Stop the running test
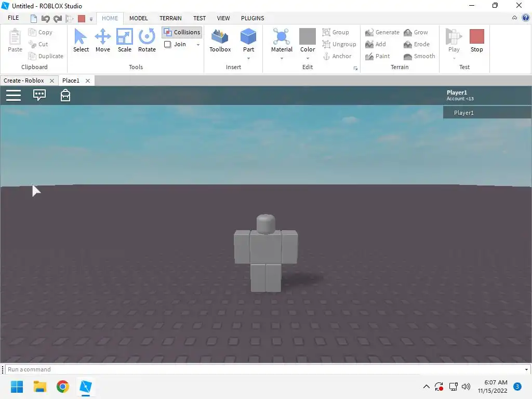 (x=476, y=41)
